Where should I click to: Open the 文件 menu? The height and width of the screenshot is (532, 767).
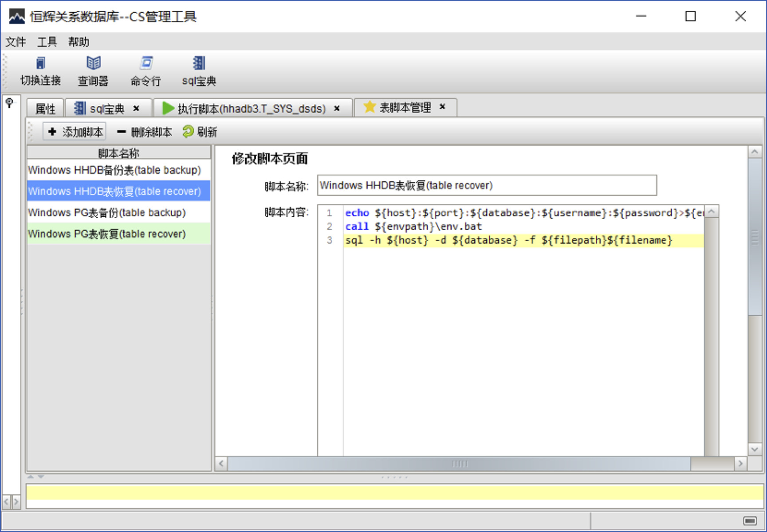click(x=16, y=42)
